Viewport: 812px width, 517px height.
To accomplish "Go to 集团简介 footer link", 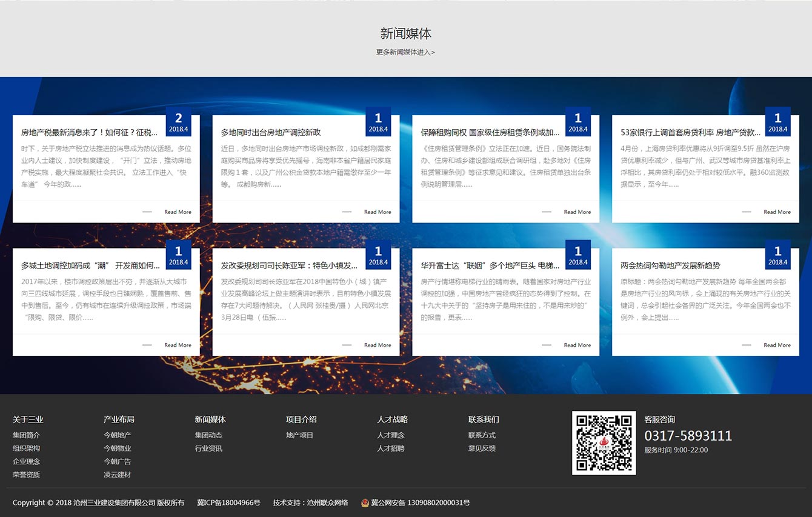I will tap(26, 435).
